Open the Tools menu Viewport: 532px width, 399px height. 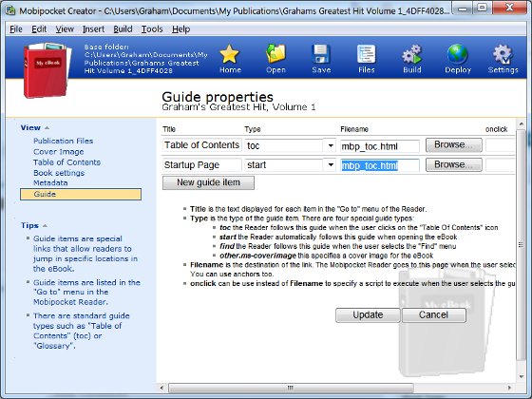tap(152, 29)
